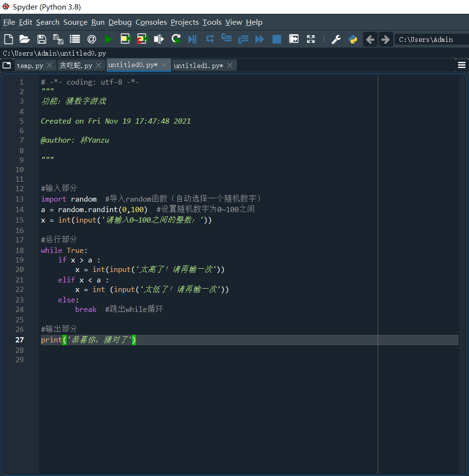The width and height of the screenshot is (469, 476).
Task: Click the working directory path field
Action: (430, 39)
